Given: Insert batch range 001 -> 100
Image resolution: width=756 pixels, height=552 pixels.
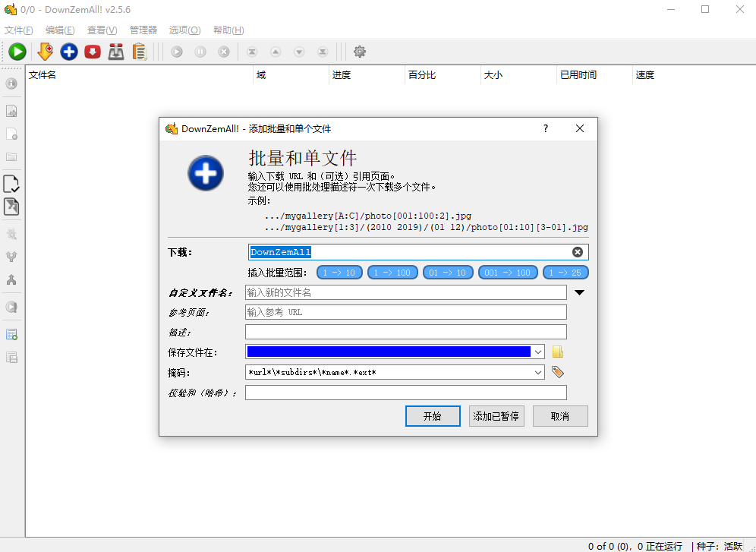Looking at the screenshot, I should tap(508, 273).
